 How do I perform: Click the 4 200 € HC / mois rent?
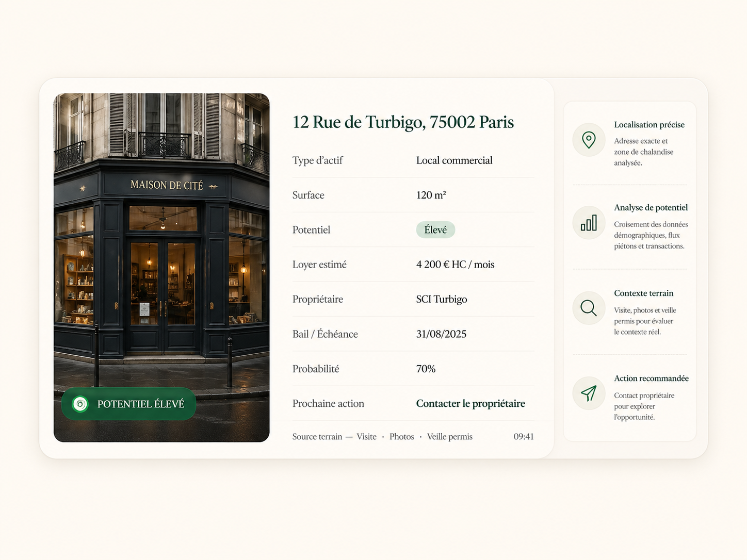(x=455, y=265)
